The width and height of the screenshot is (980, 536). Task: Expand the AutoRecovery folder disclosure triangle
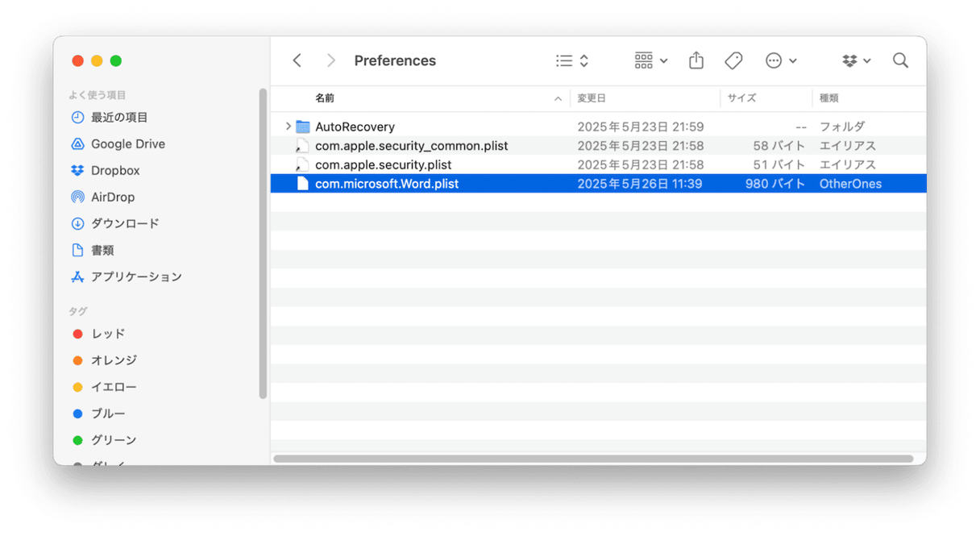coord(288,127)
